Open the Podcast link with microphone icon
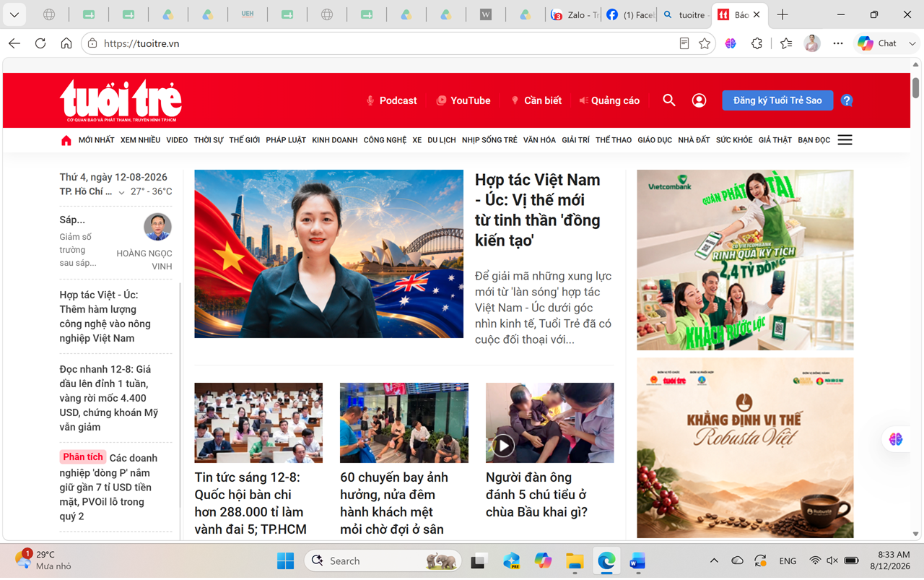The width and height of the screenshot is (924, 580). tap(391, 100)
